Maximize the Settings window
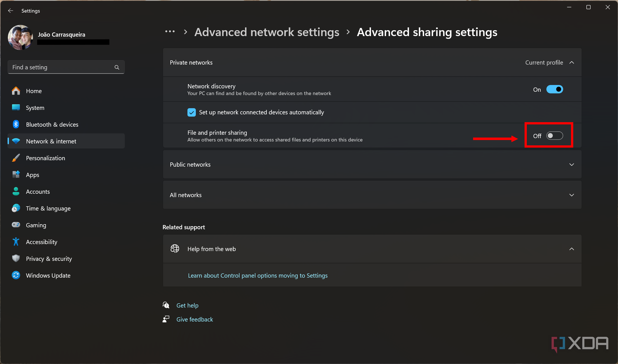 point(588,7)
